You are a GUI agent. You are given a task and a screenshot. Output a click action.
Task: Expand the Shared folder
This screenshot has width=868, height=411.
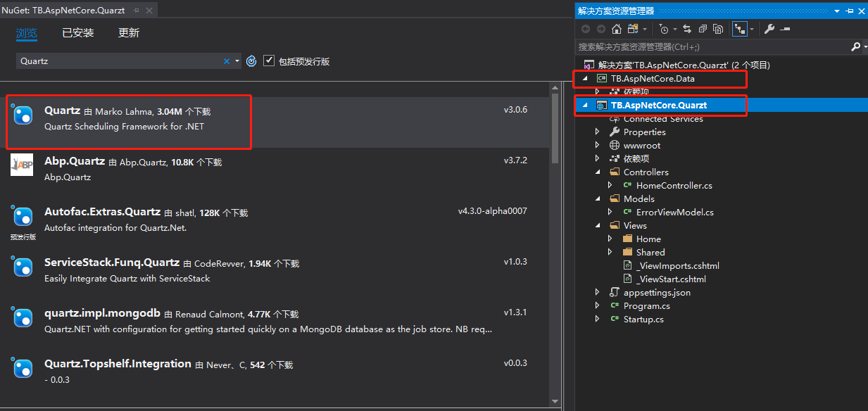click(611, 252)
